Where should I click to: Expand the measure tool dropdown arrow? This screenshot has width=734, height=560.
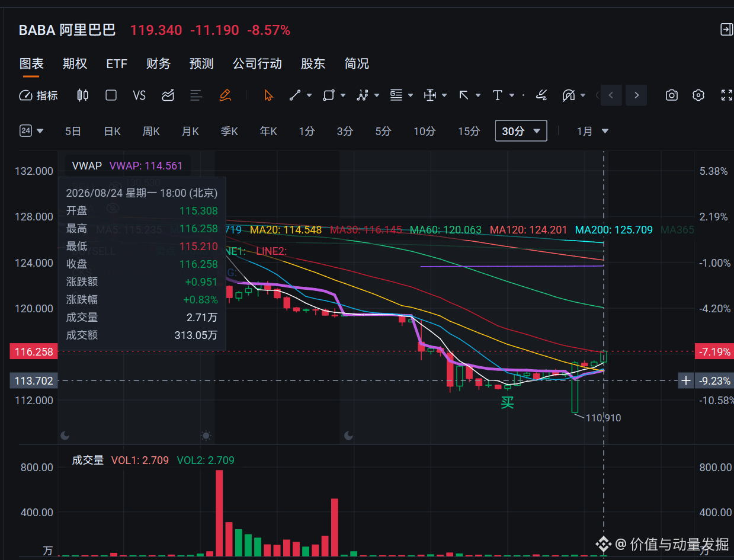[x=444, y=95]
